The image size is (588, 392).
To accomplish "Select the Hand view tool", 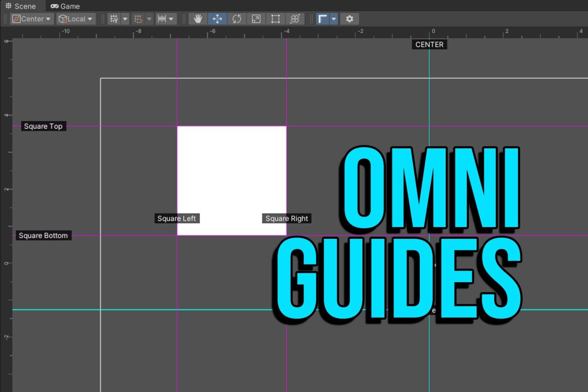I will click(x=198, y=19).
